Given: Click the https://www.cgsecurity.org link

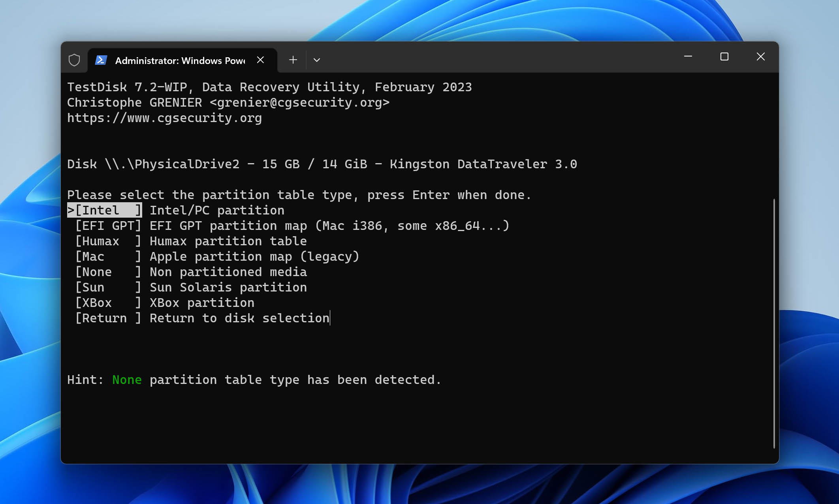Looking at the screenshot, I should pos(164,118).
